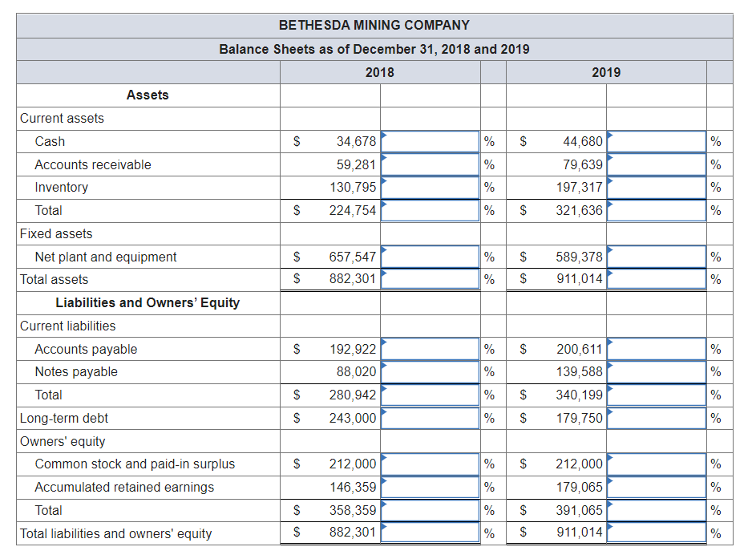Click the 2018 Accounts payable percentage field
This screenshot has width=756, height=555.
430,349
